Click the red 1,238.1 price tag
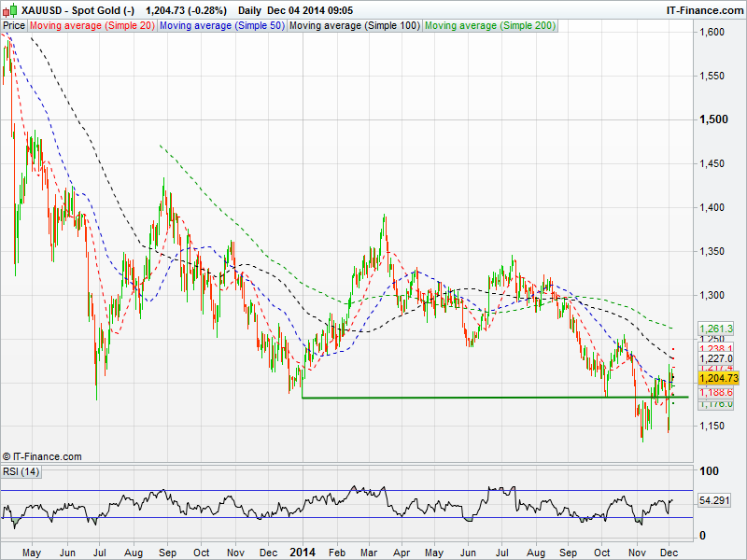This screenshot has width=747, height=560. 716,346
